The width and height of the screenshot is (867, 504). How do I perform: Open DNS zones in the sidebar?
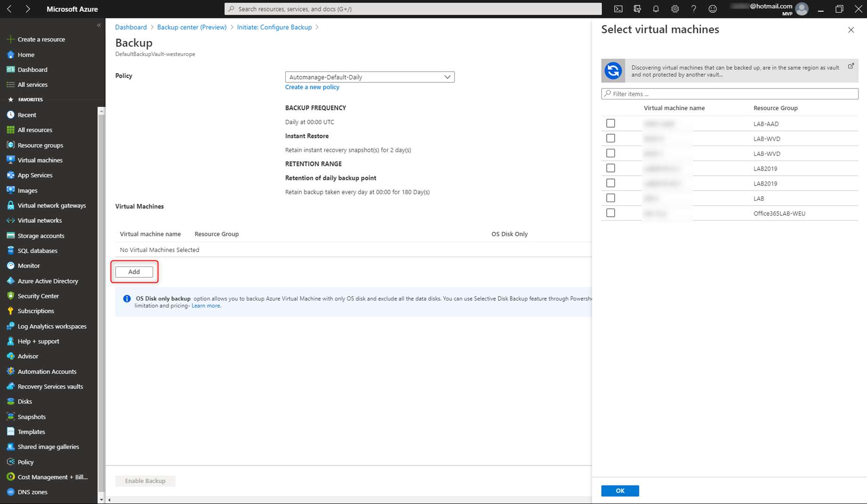pos(33,492)
